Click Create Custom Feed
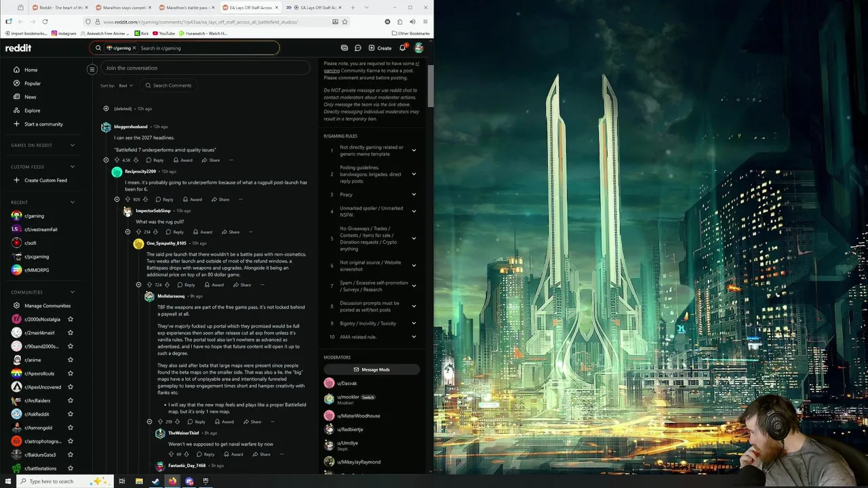This screenshot has width=868, height=488. pos(44,180)
